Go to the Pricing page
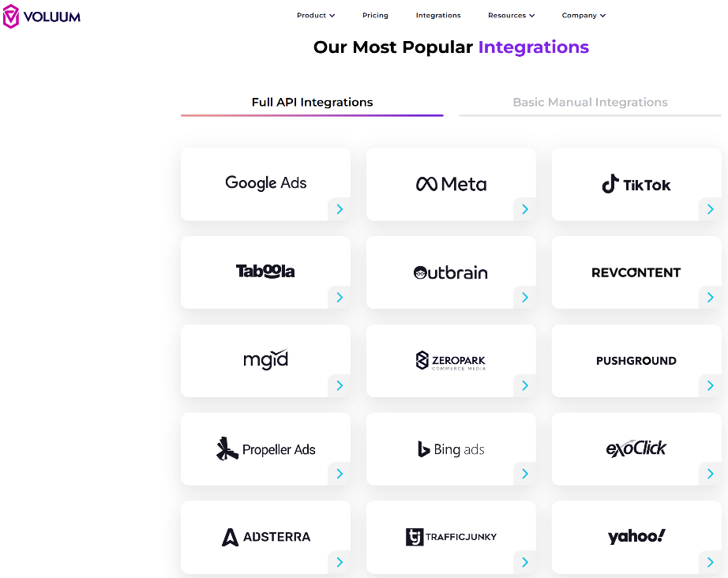The width and height of the screenshot is (728, 578). coord(375,15)
